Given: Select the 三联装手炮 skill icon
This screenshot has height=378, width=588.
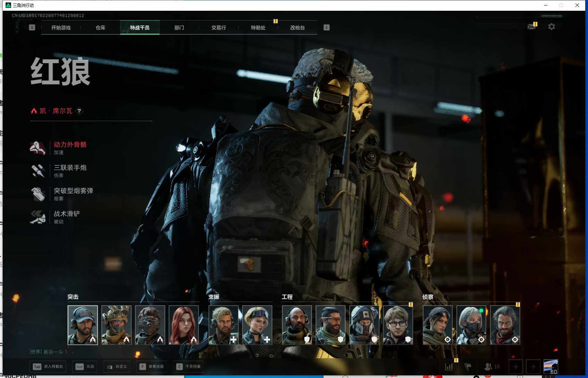Looking at the screenshot, I should coord(38,171).
